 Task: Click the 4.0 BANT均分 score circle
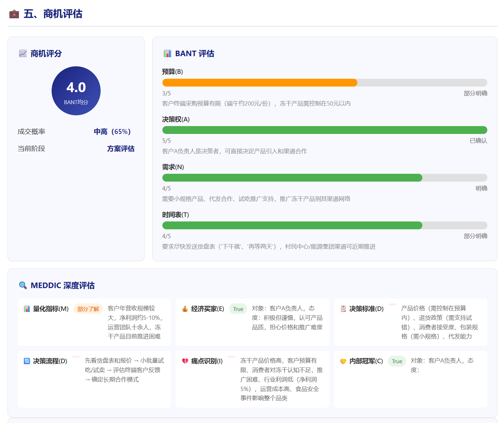(x=76, y=91)
